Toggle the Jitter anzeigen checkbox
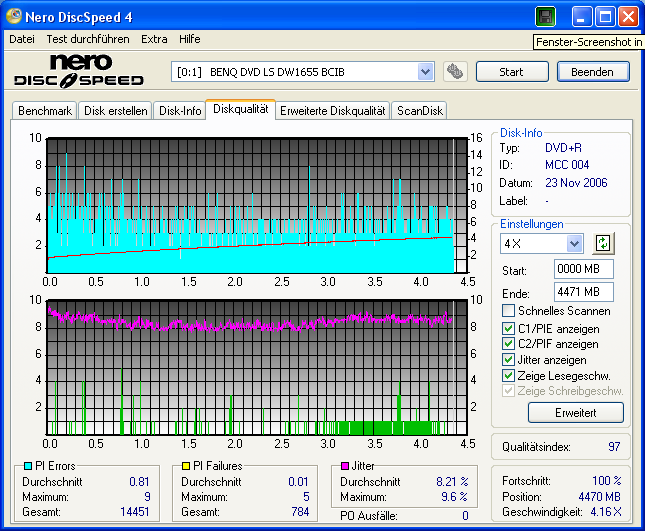Viewport: 645px width, 531px height. click(x=509, y=360)
